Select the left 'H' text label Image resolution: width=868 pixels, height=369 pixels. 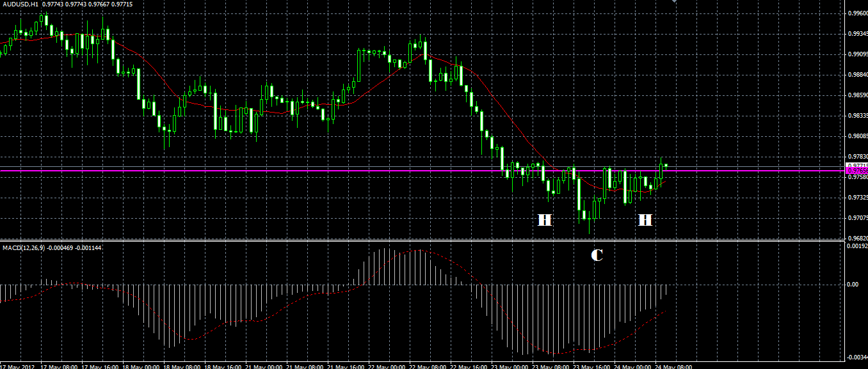tap(544, 221)
